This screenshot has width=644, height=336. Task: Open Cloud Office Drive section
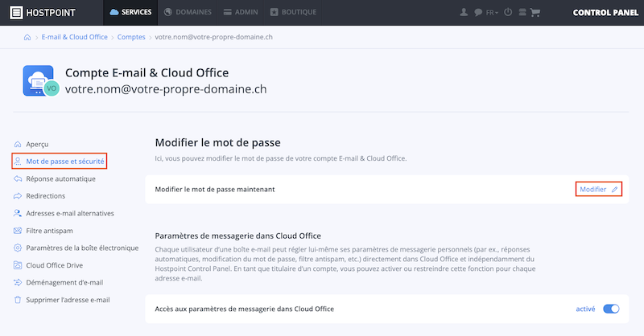pyautogui.click(x=54, y=265)
